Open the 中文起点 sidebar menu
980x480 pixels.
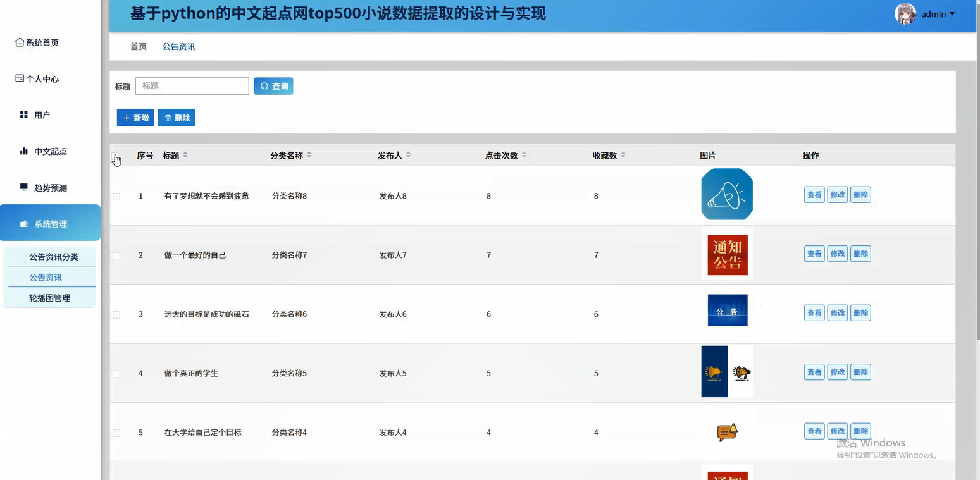(x=43, y=152)
